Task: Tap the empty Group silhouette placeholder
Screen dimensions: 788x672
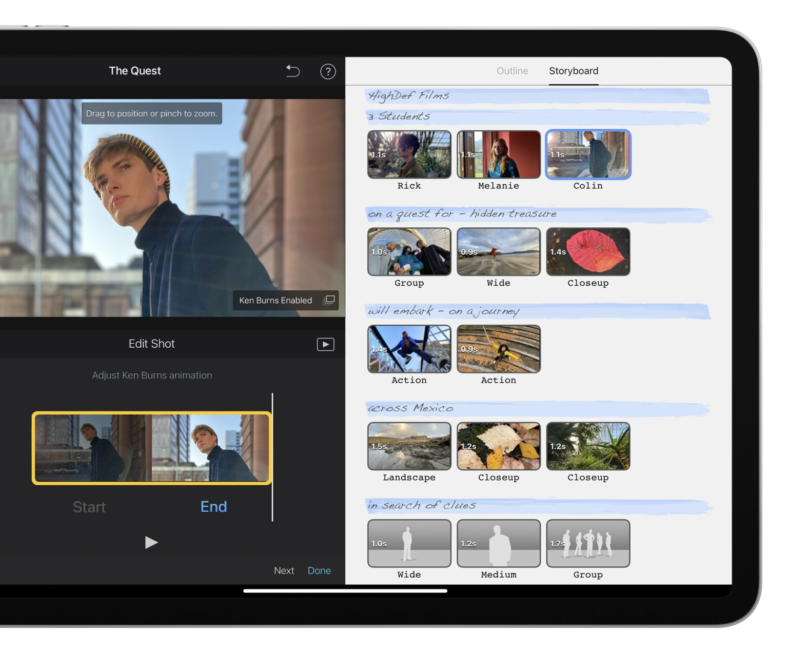Action: [x=588, y=543]
